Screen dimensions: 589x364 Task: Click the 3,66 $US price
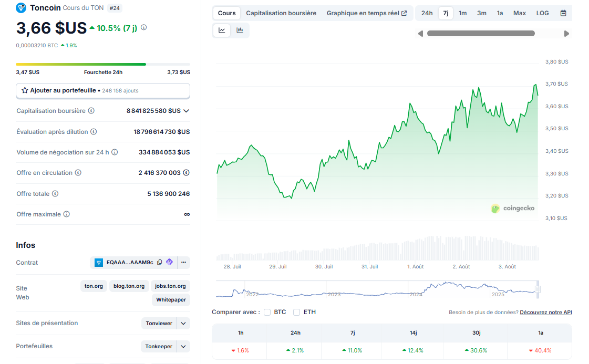click(x=51, y=28)
